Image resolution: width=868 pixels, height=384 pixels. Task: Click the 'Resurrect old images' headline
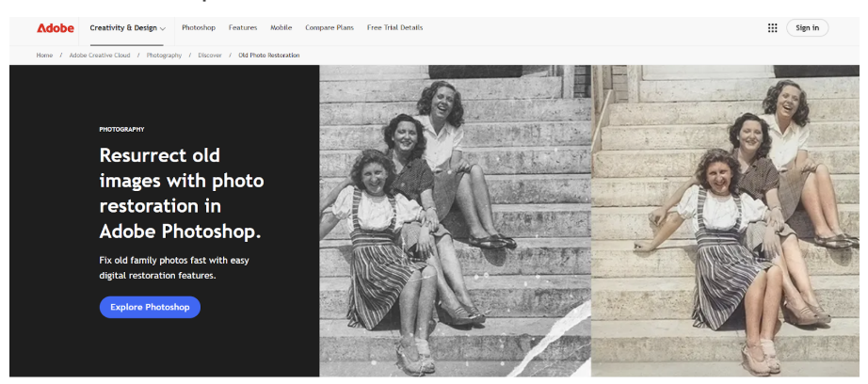point(182,193)
